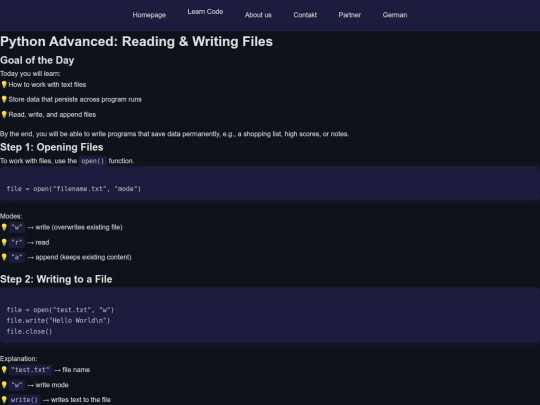Click the "a" code tag for append
Viewport: 540px width, 405px height.
pyautogui.click(x=17, y=257)
